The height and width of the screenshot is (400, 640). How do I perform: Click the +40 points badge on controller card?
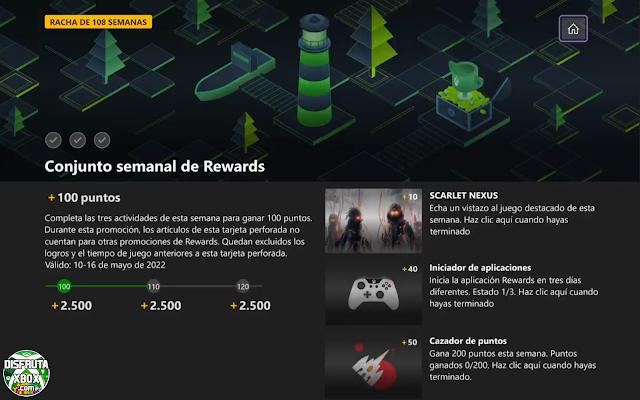coord(410,269)
